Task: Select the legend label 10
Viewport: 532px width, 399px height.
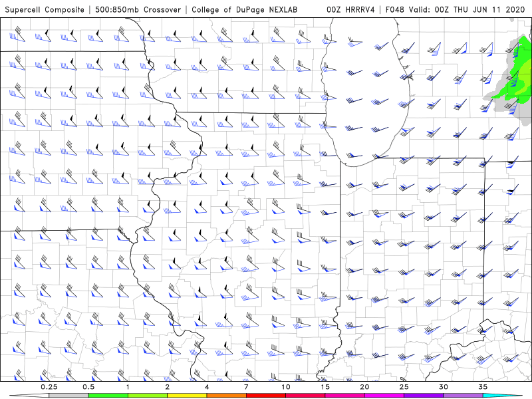Action: 286,387
